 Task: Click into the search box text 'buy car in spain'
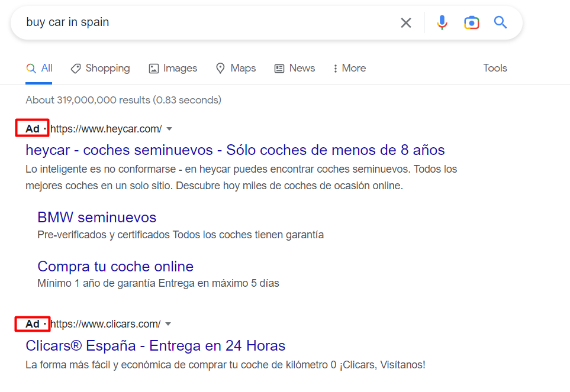click(67, 22)
